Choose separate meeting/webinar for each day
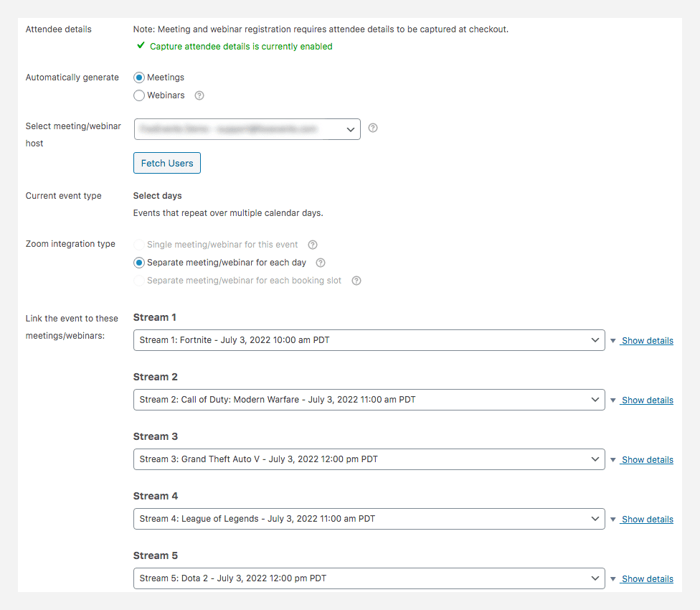This screenshot has width=700, height=610. point(139,263)
